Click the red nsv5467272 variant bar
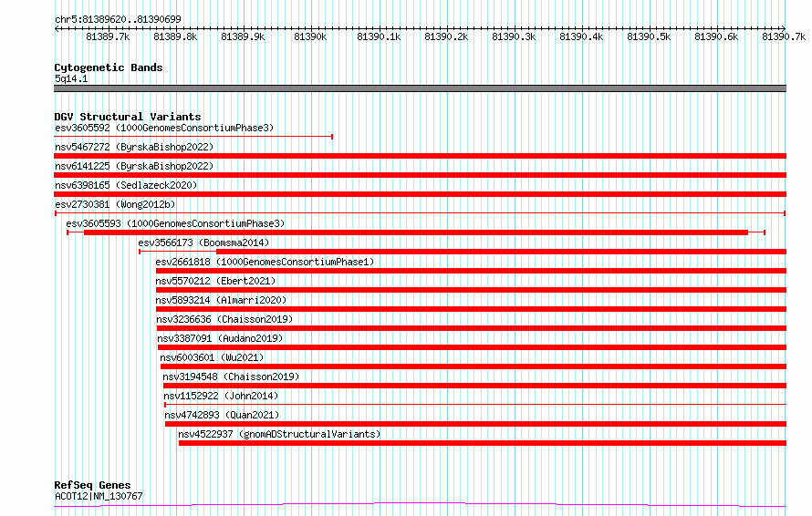Screen dimensions: 812x516 click(420, 156)
